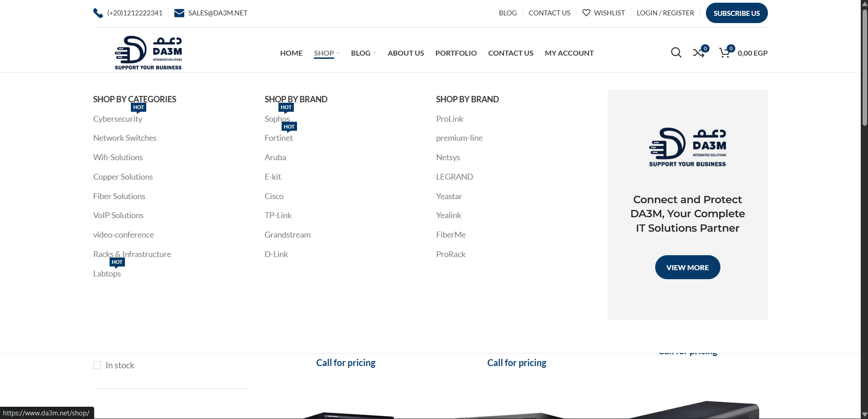Open the shopping cart icon
The image size is (868, 419).
click(x=724, y=53)
